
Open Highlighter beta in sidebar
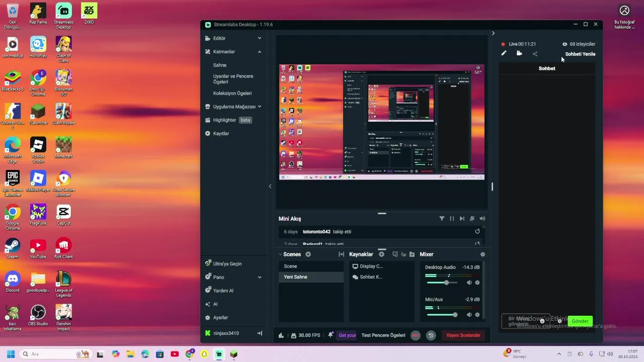click(228, 120)
